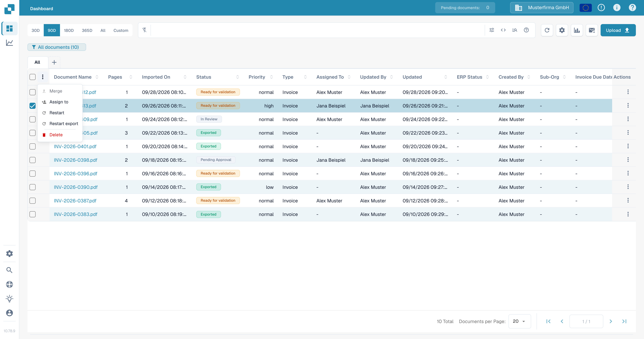The image size is (644, 339).
Task: Open the lightbulb ideas icon in sidebar
Action: pyautogui.click(x=9, y=298)
